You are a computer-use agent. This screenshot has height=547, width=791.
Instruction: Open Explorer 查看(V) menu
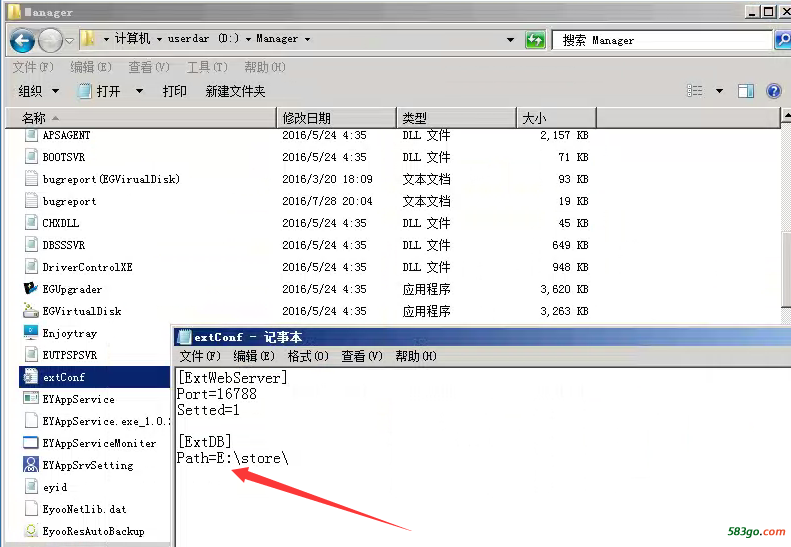[149, 67]
